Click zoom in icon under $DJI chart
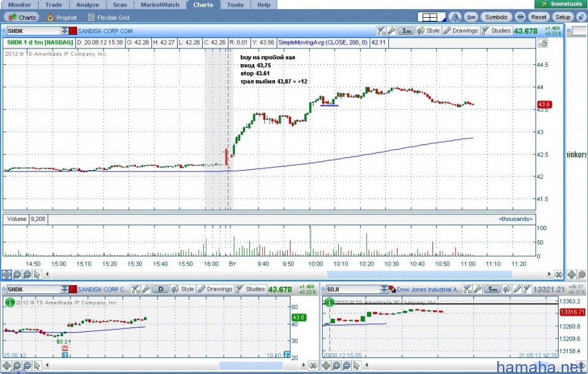Screen dimensions: 588x374 [336, 366]
